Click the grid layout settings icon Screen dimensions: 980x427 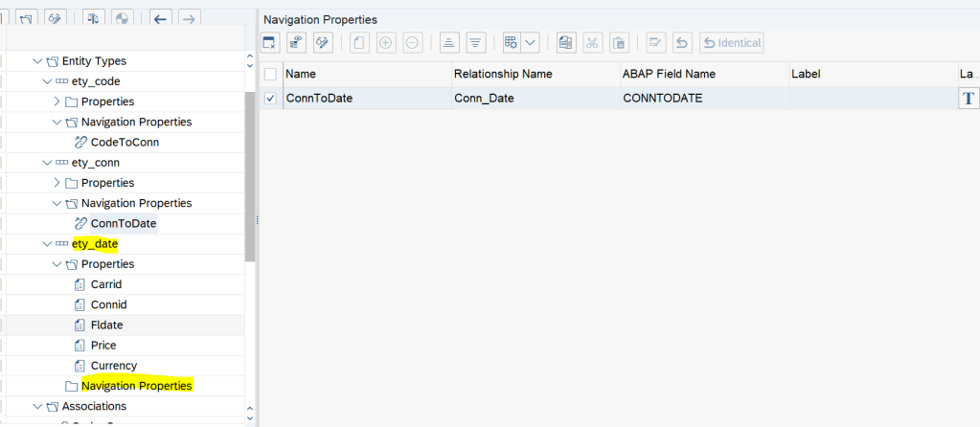[x=512, y=42]
